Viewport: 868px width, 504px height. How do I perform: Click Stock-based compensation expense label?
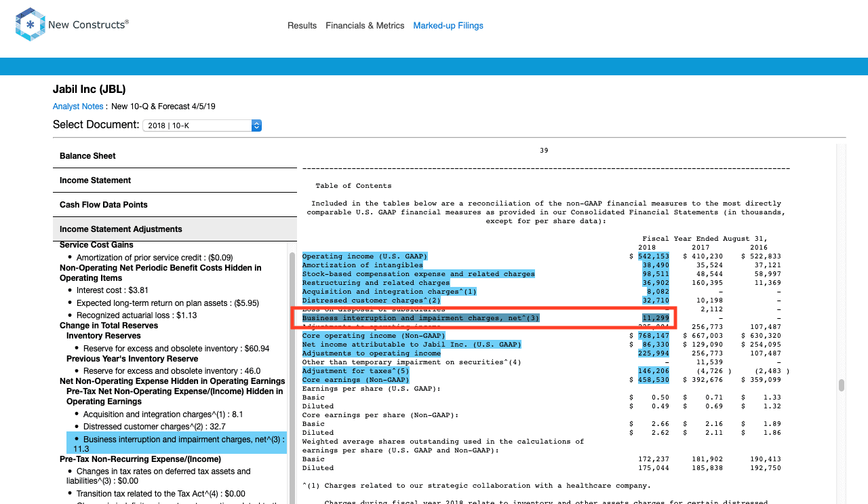click(x=418, y=274)
